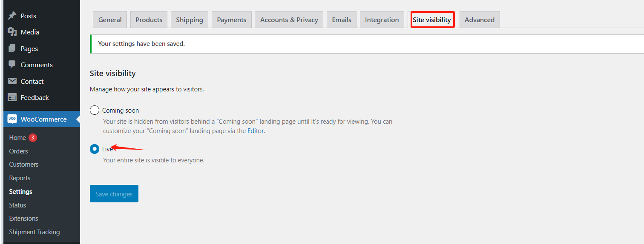Select the Live radio button
Image resolution: width=644 pixels, height=244 pixels.
[x=95, y=149]
